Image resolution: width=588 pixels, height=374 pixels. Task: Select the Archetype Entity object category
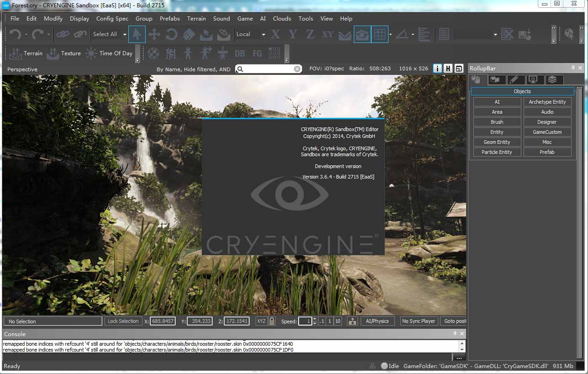pyautogui.click(x=547, y=102)
